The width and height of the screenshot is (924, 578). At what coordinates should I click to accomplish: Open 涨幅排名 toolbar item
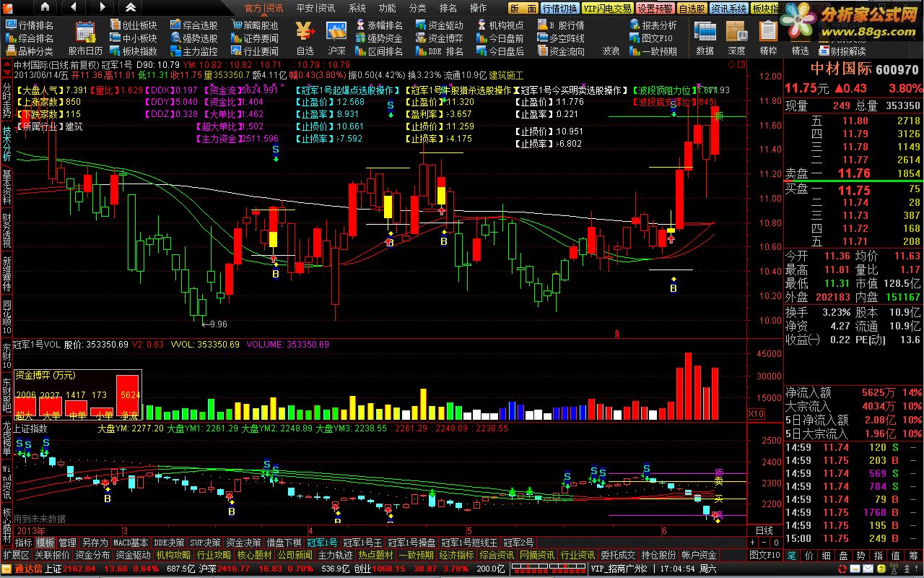click(378, 25)
